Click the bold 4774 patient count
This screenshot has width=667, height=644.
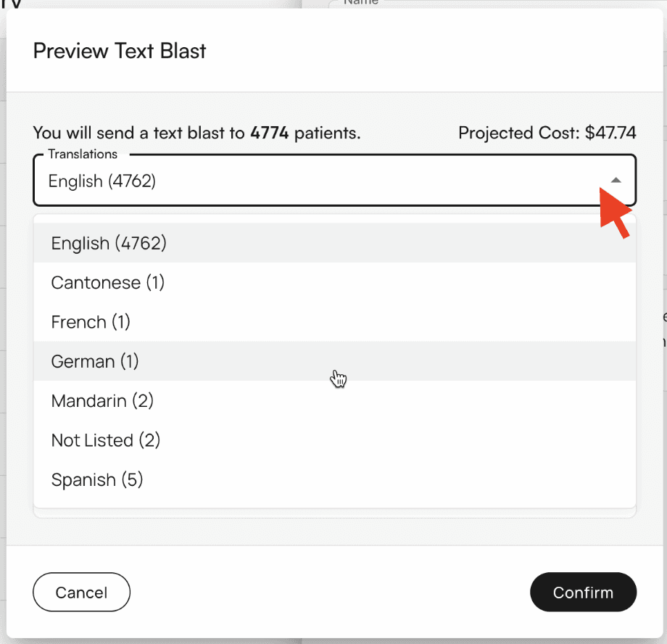[270, 133]
